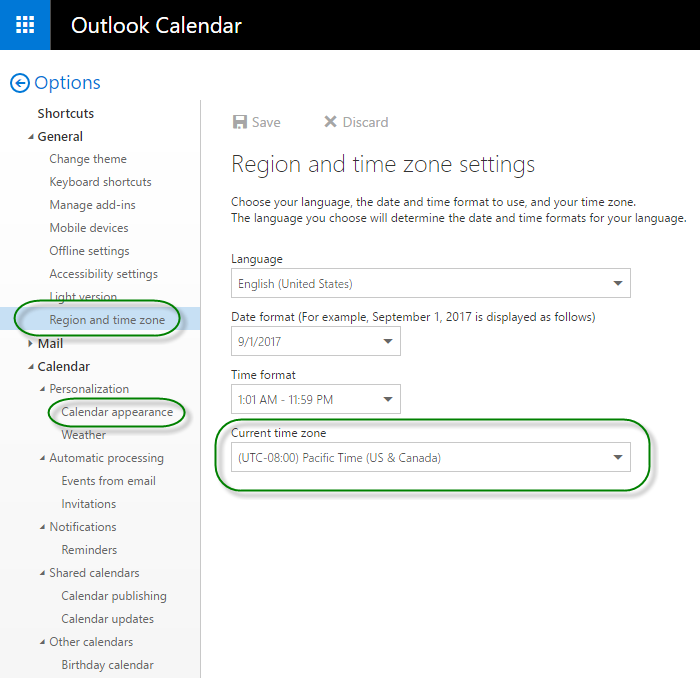Open Reminders under Notifications

coord(89,550)
